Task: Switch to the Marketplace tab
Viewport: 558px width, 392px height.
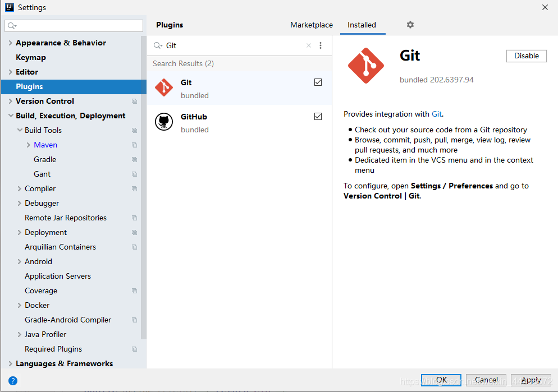Action: click(x=312, y=25)
